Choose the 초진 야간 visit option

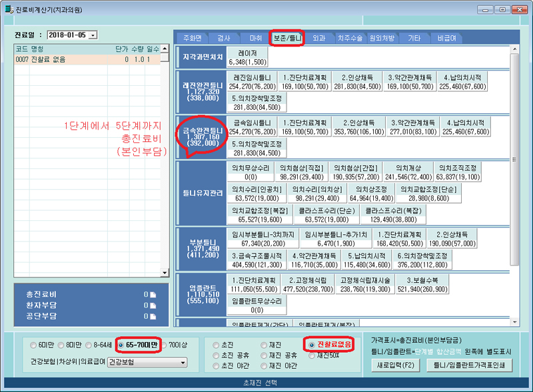(215, 365)
